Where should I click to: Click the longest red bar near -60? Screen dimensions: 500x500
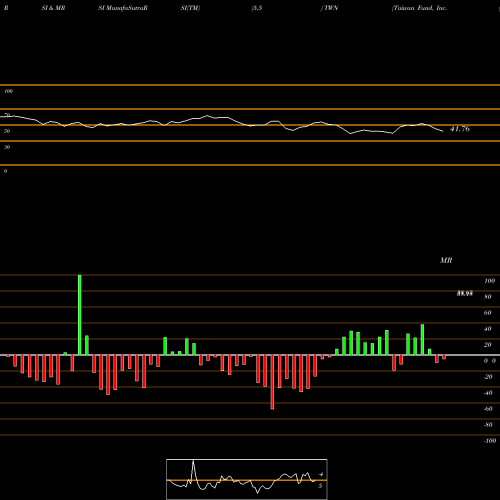click(x=272, y=382)
